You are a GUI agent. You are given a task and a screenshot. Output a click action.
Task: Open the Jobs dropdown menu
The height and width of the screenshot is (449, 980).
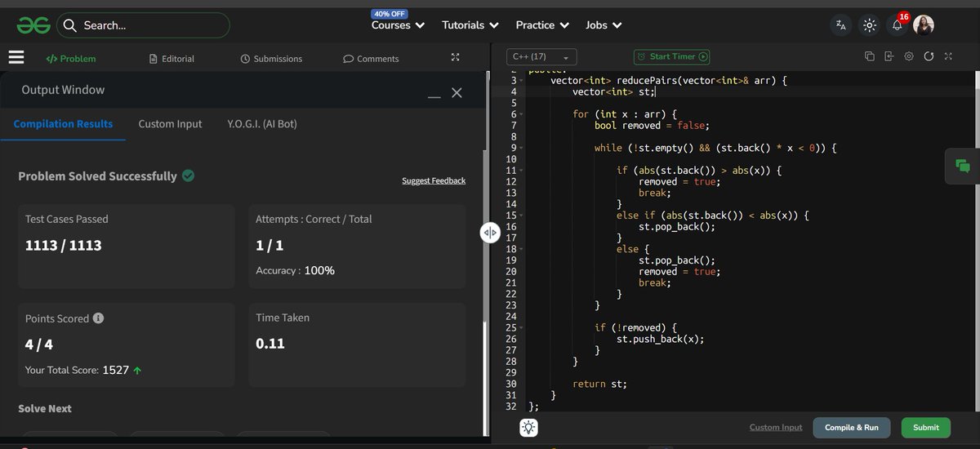pyautogui.click(x=604, y=25)
